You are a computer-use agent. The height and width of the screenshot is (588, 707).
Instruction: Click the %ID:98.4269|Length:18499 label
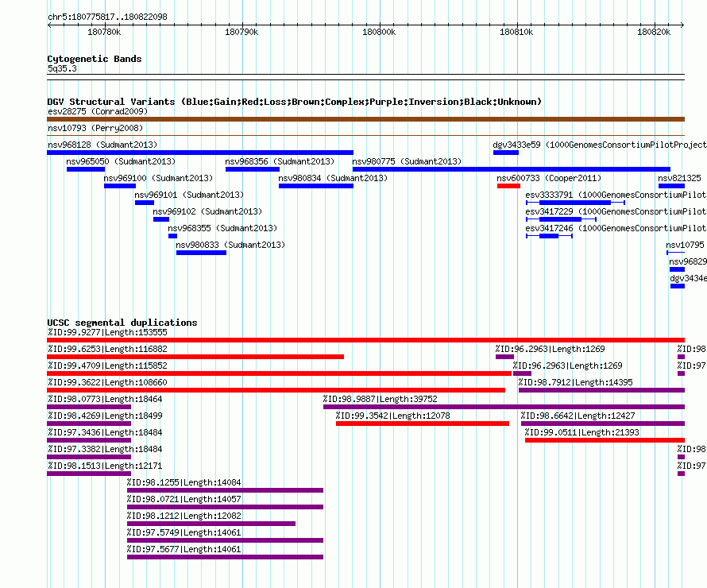point(105,416)
